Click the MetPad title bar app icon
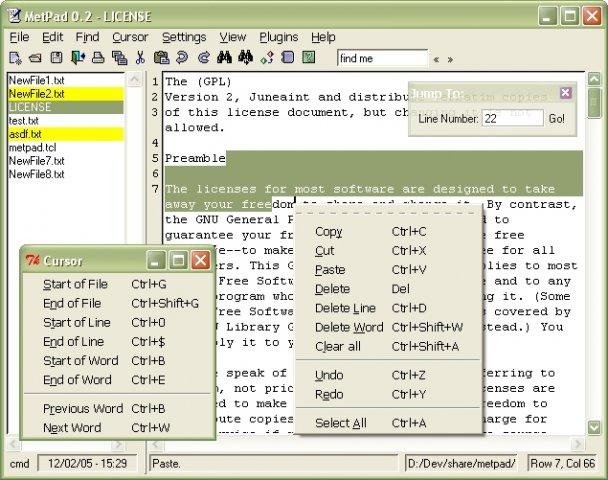608x480 pixels. [x=14, y=16]
